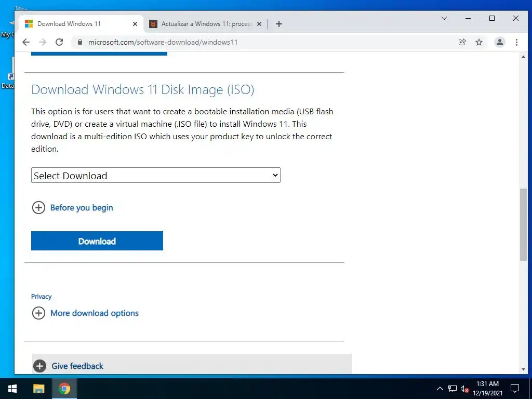Click the scrollbar up arrow

tap(523, 57)
